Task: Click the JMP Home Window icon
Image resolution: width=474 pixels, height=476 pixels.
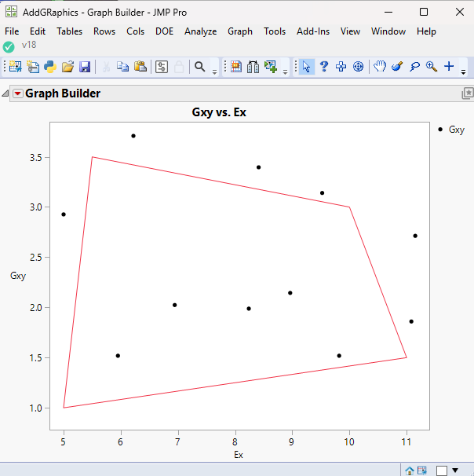Action: 410,471
